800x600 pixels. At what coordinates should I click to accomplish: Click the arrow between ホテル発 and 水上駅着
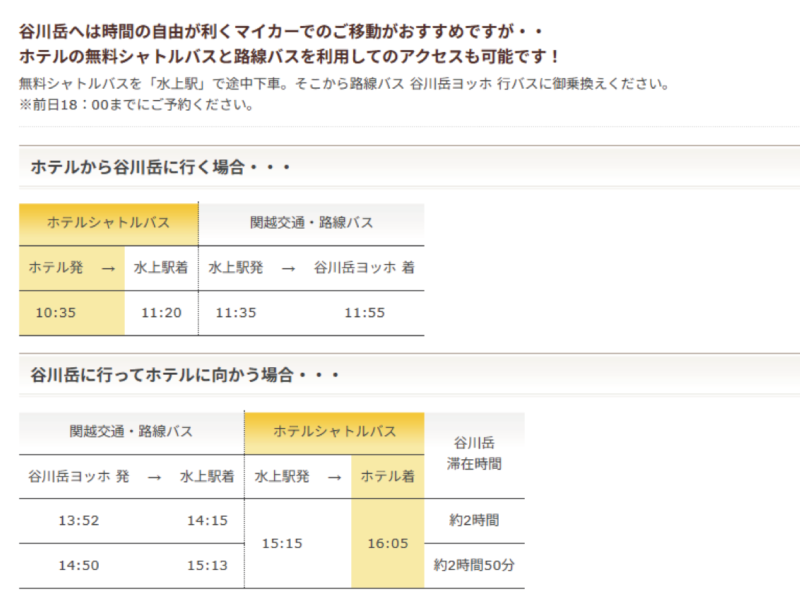108,268
